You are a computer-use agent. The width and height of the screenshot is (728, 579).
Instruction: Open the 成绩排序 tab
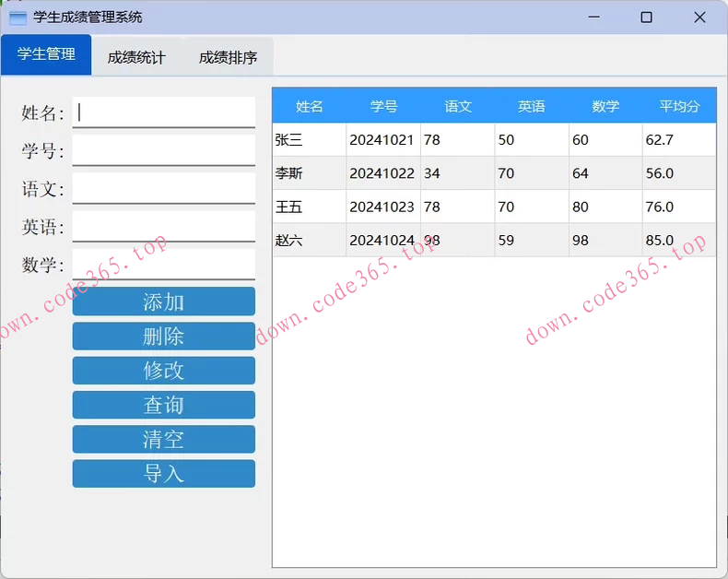(228, 57)
